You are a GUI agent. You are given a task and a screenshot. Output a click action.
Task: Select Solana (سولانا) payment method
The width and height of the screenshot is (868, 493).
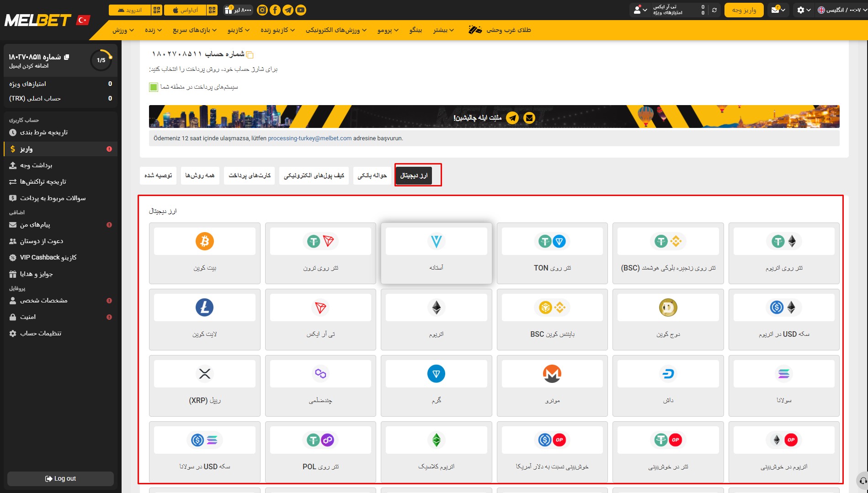[x=784, y=386]
